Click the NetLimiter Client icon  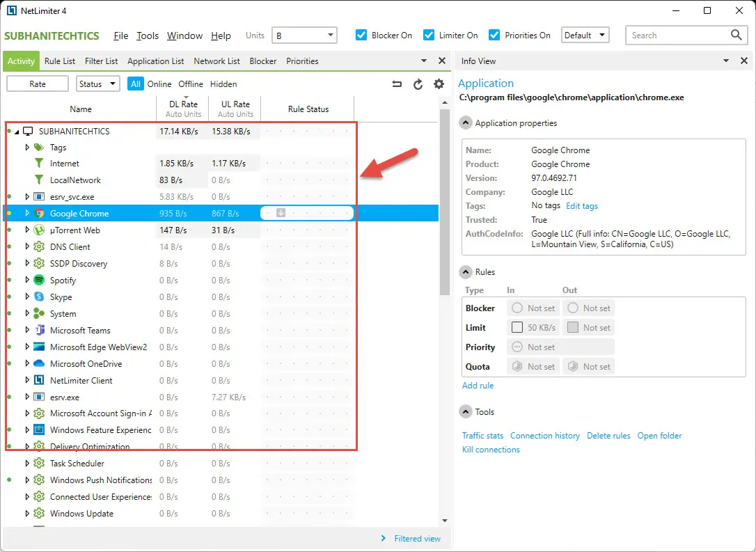point(39,380)
